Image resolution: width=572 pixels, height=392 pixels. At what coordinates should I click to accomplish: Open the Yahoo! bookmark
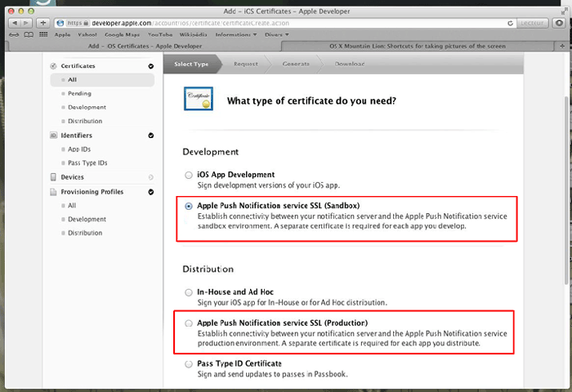click(x=87, y=34)
